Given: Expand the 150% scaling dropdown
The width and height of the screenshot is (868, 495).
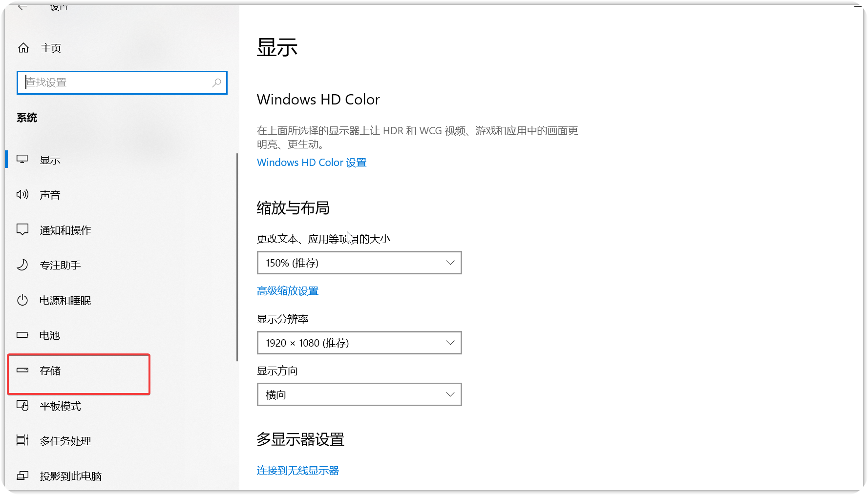Looking at the screenshot, I should pyautogui.click(x=359, y=263).
